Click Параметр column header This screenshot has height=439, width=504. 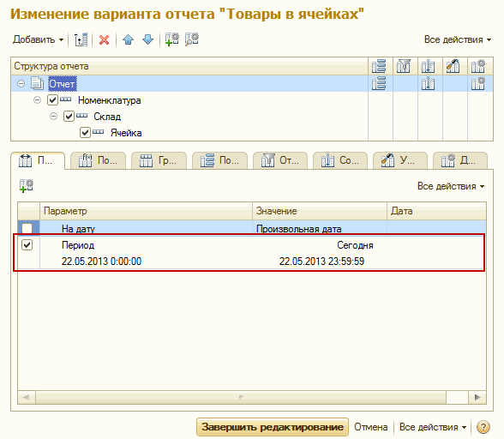point(146,211)
